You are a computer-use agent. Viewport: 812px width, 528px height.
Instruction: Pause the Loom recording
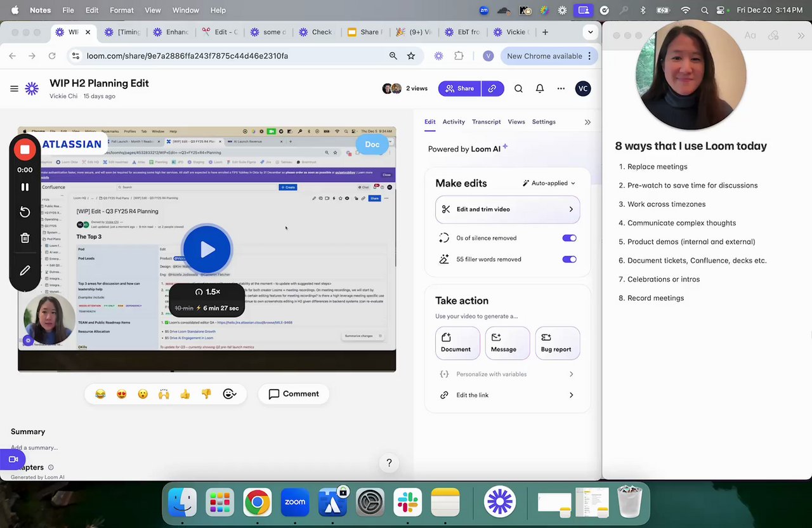tap(25, 187)
